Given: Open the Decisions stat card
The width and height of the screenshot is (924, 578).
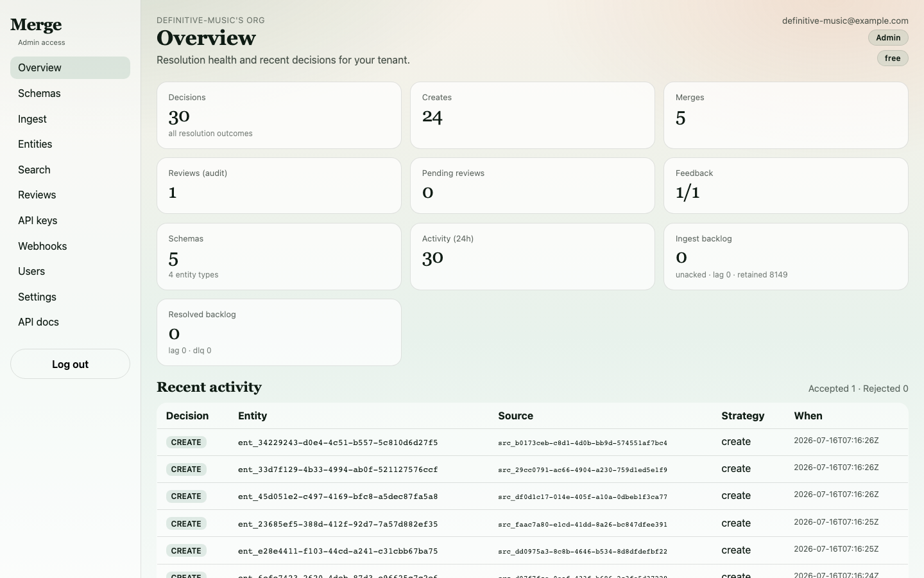Looking at the screenshot, I should (279, 116).
